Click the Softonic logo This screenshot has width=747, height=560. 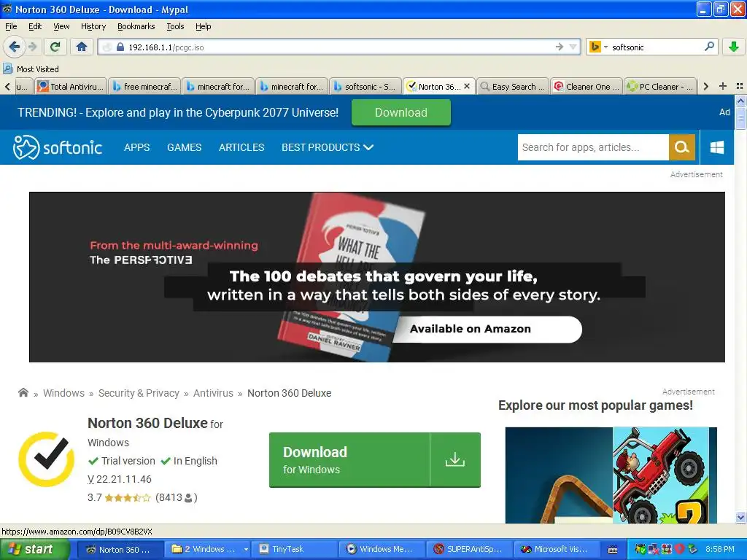click(58, 147)
